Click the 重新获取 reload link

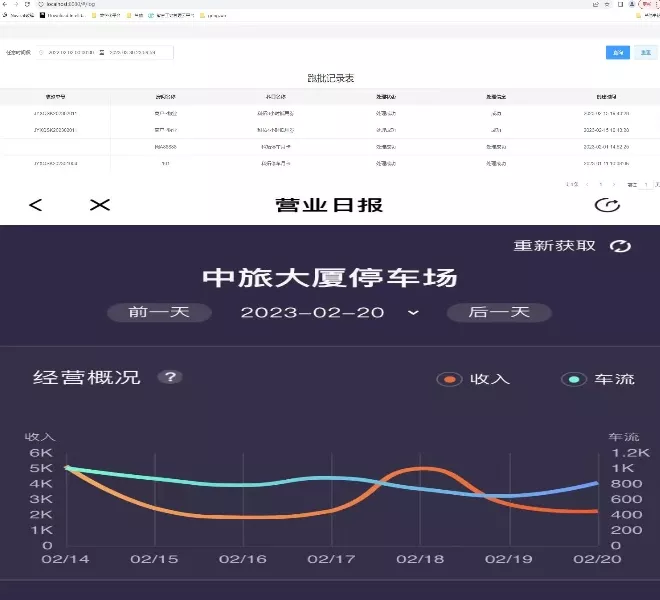click(554, 245)
